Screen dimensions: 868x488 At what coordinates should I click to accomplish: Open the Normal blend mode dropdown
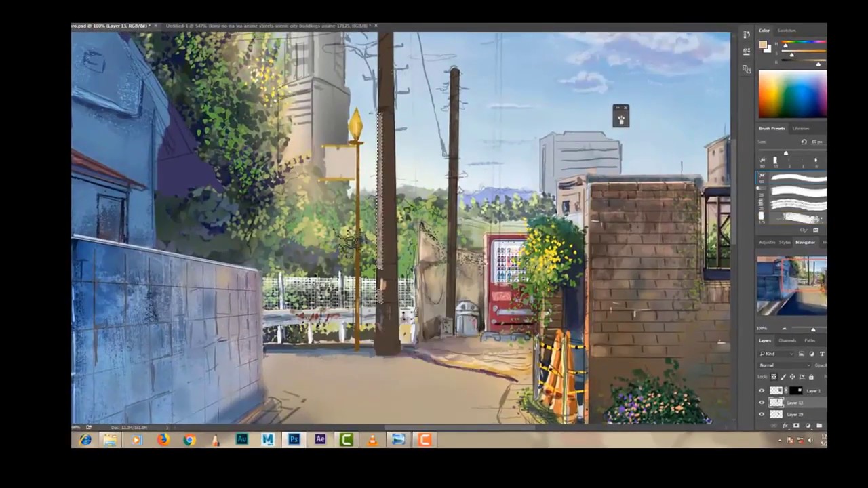point(785,365)
